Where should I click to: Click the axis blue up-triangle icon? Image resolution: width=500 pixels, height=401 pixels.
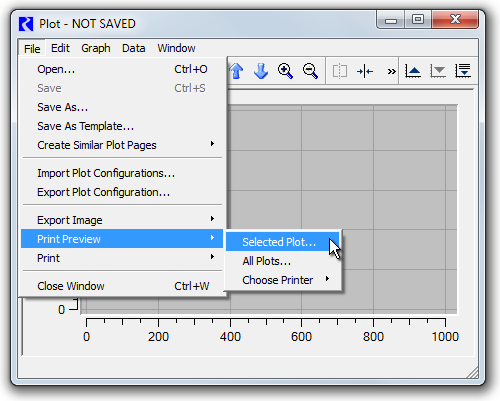click(413, 71)
